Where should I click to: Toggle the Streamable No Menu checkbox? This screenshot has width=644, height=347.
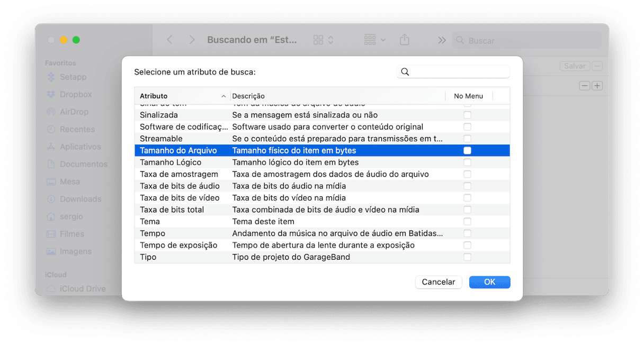pos(467,139)
